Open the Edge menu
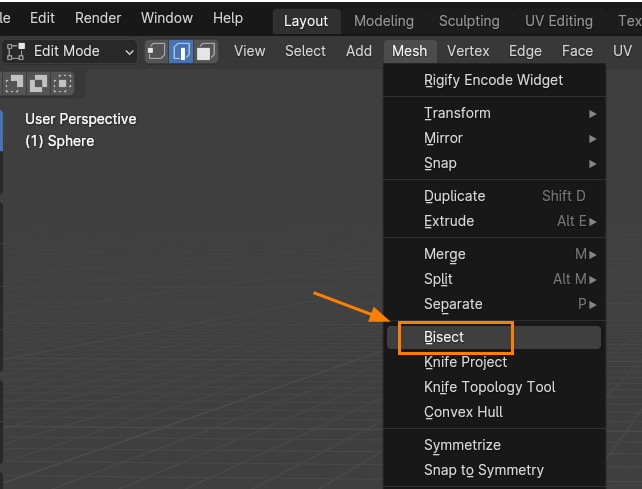The width and height of the screenshot is (642, 489). 525,51
